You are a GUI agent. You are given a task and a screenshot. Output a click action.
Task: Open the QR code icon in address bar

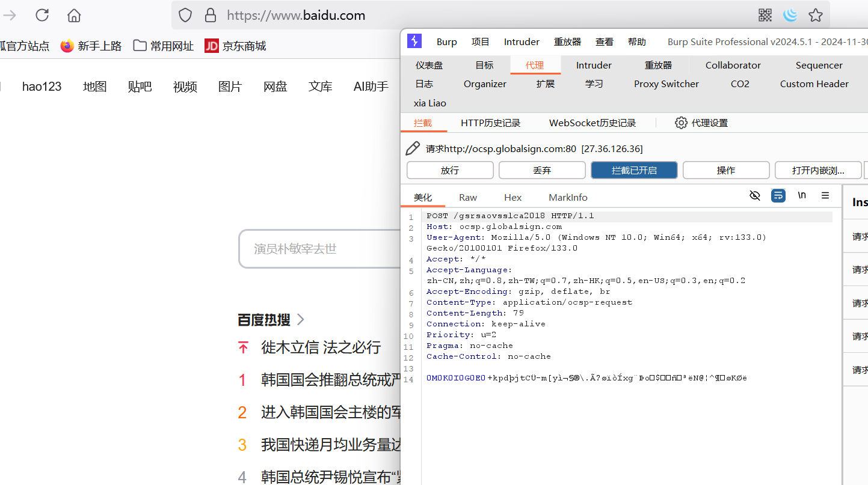pyautogui.click(x=765, y=15)
